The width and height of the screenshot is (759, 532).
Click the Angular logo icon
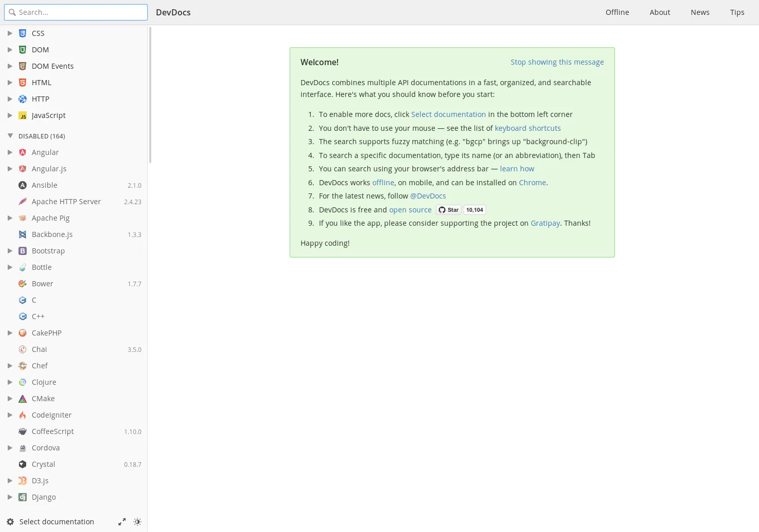[23, 152]
